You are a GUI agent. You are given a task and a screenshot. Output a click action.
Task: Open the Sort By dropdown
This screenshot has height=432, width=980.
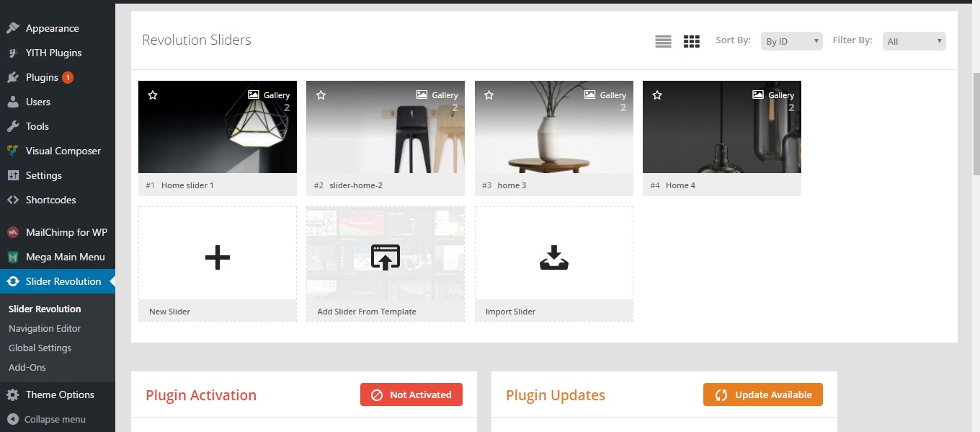[790, 41]
